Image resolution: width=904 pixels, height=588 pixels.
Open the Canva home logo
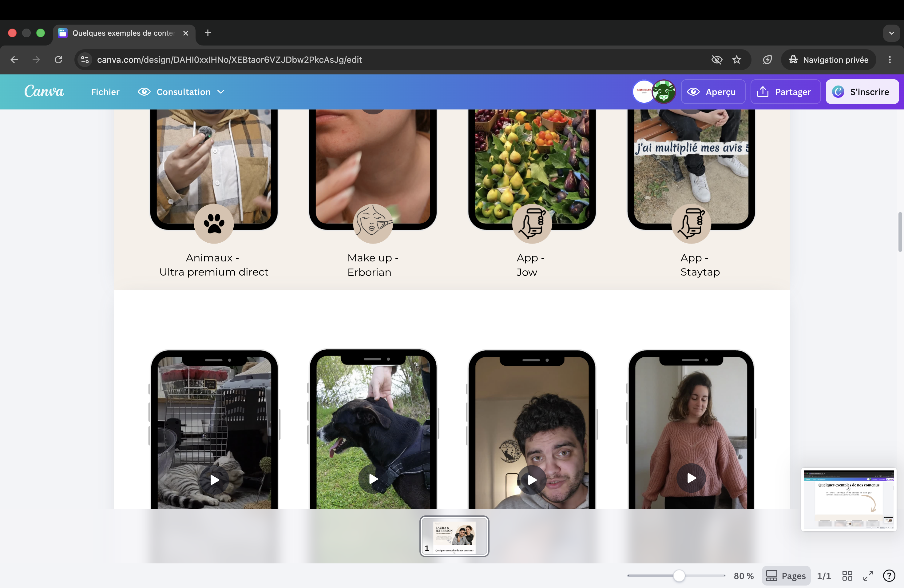(x=44, y=92)
